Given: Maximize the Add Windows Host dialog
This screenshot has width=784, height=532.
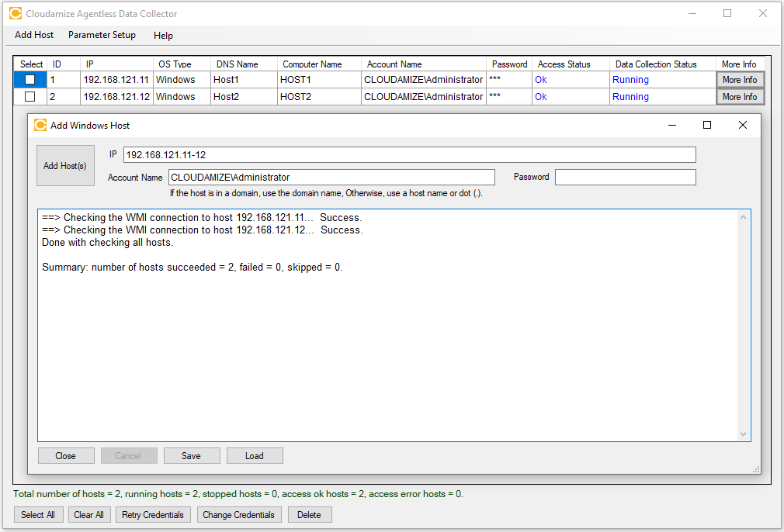Looking at the screenshot, I should [x=706, y=125].
